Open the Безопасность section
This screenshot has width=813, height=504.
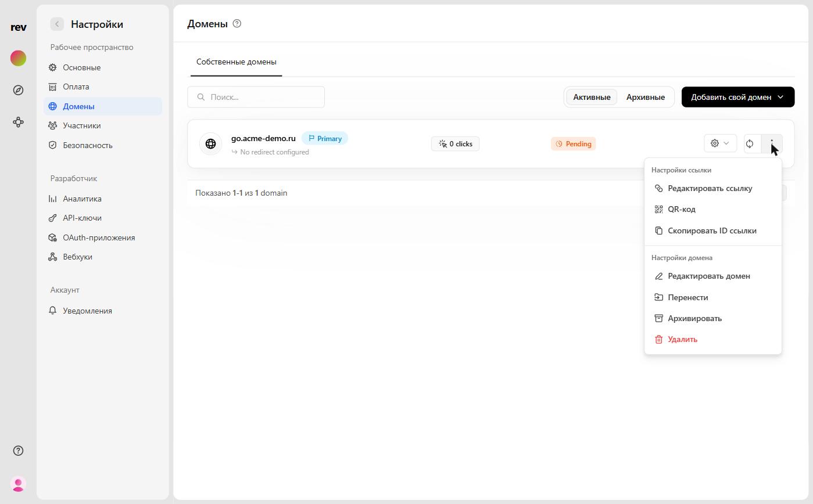click(x=103, y=145)
